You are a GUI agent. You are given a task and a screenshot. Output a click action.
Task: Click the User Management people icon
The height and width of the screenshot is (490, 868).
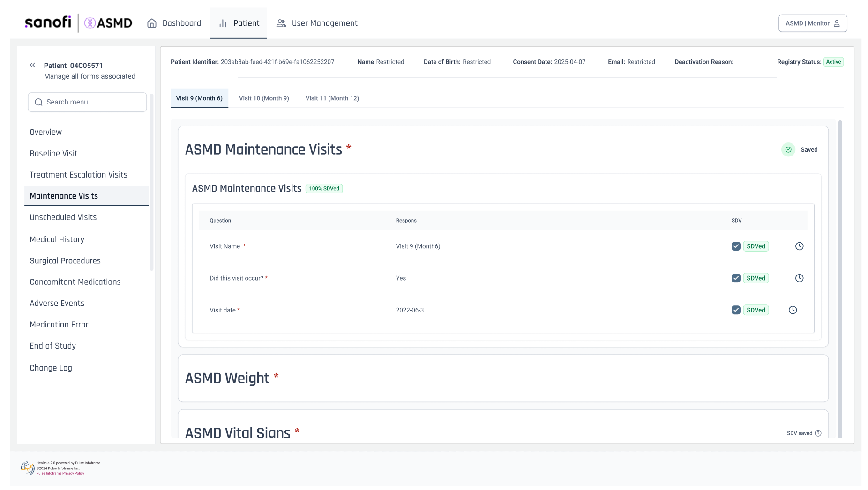(x=281, y=23)
